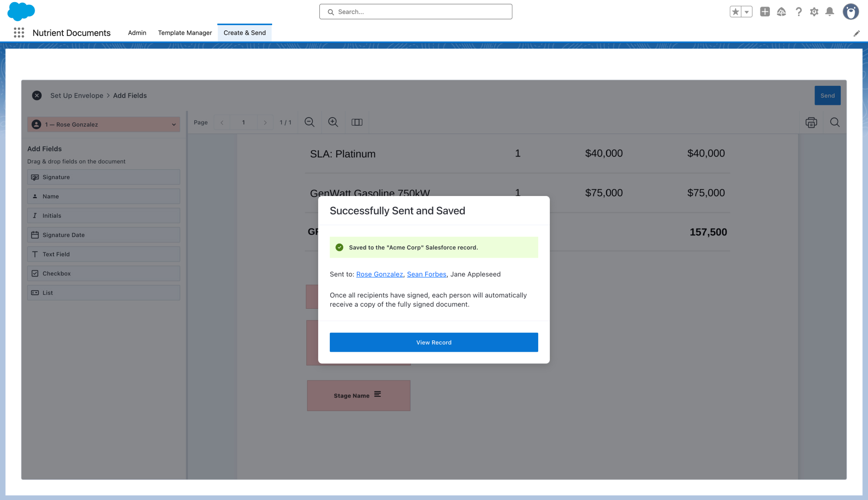The height and width of the screenshot is (500, 868).
Task: Select the Checkbox field option
Action: coord(104,274)
